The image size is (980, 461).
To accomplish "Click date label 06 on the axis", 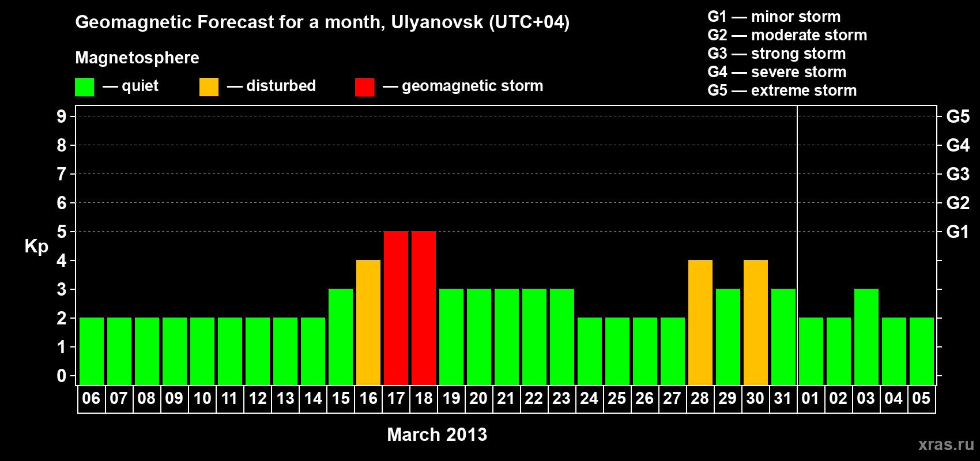I will click(x=91, y=398).
